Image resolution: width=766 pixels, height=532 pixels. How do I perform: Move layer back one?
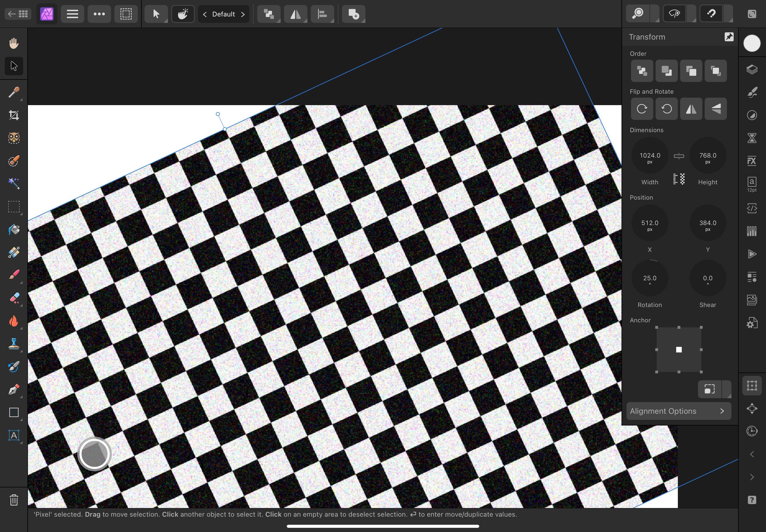pyautogui.click(x=666, y=71)
